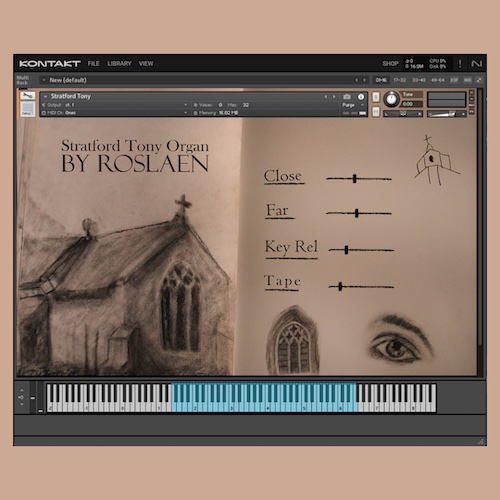
Task: Close the instrument with X button
Action: 471,92
